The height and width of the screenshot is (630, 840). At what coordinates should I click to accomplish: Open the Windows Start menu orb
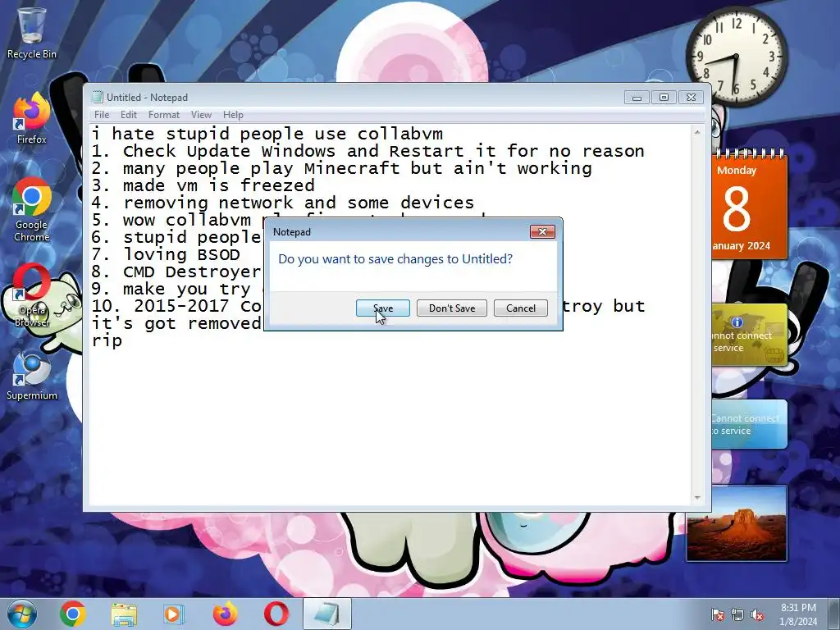pyautogui.click(x=22, y=614)
